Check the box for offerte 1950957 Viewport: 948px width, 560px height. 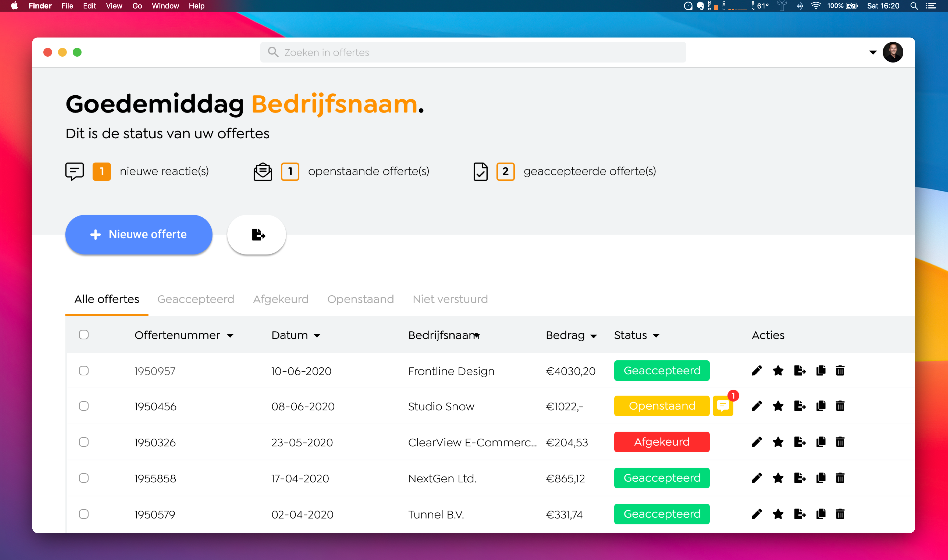coord(84,371)
